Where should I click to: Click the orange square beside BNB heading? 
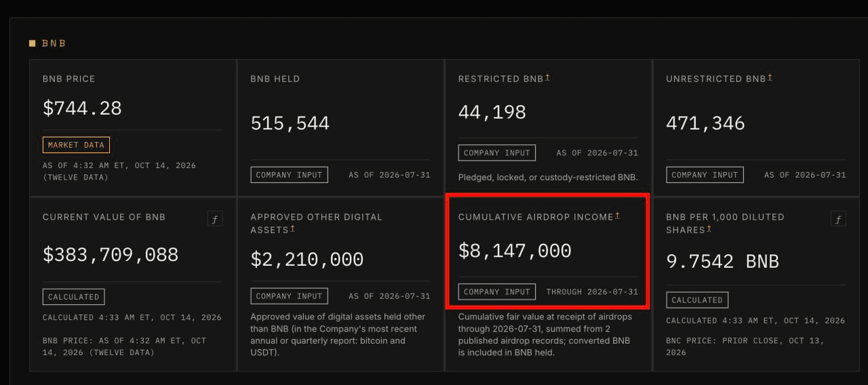(32, 43)
